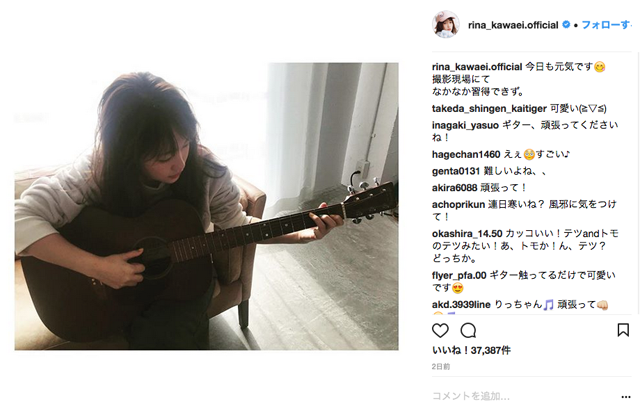Click the rina_kawaei.official profile avatar
This screenshot has width=640, height=413.
click(x=445, y=24)
